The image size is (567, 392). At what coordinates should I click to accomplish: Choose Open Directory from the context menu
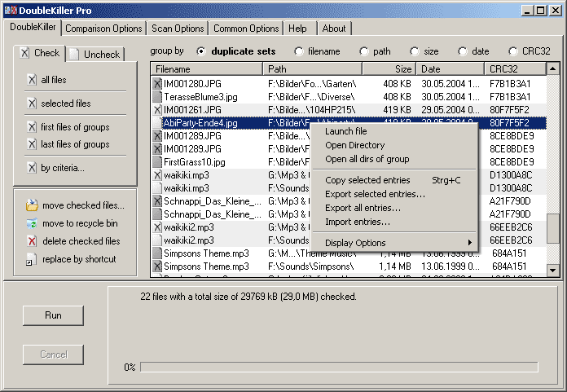(x=355, y=145)
